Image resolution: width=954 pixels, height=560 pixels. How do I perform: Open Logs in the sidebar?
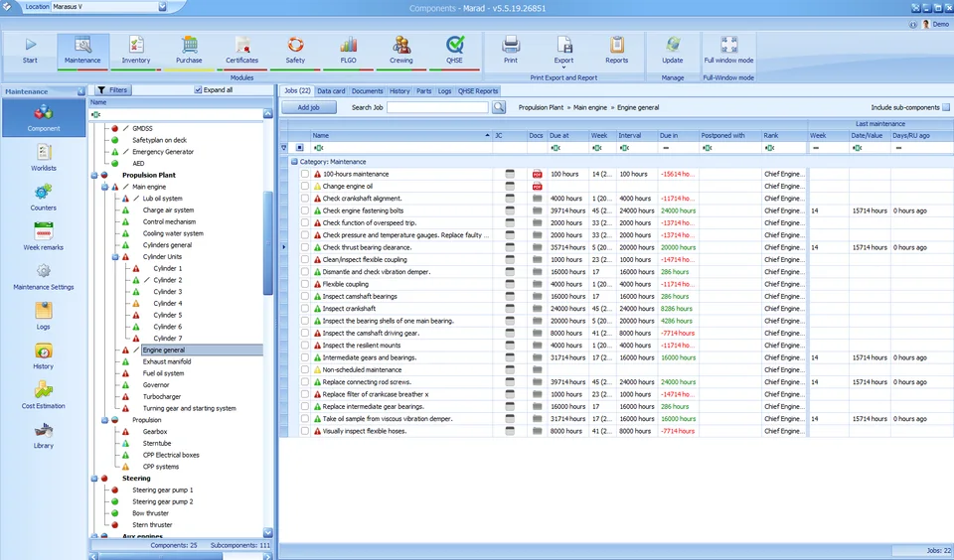point(44,316)
